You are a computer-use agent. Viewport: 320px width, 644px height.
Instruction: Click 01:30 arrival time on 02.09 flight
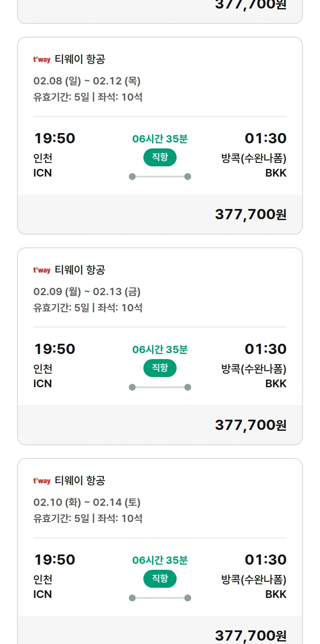(265, 349)
